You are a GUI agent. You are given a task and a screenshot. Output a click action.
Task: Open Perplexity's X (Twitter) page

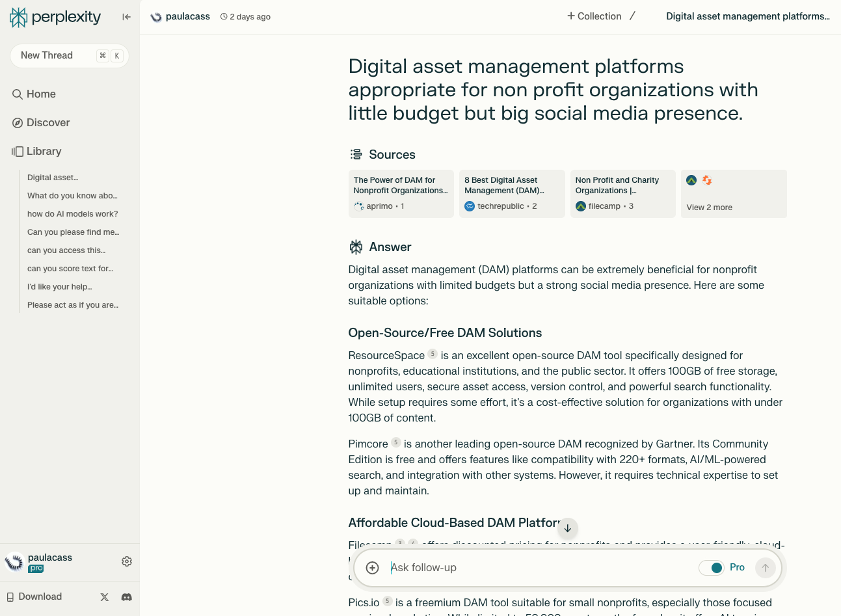(x=105, y=597)
